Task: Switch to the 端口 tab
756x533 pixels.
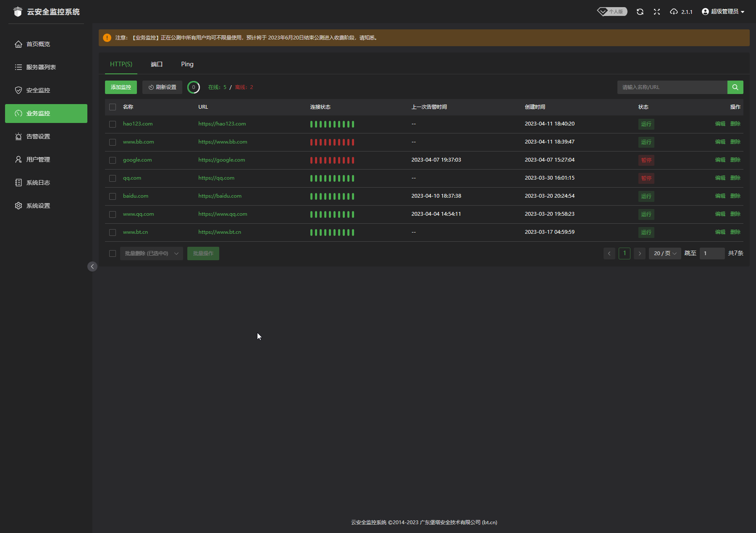Action: (x=157, y=64)
